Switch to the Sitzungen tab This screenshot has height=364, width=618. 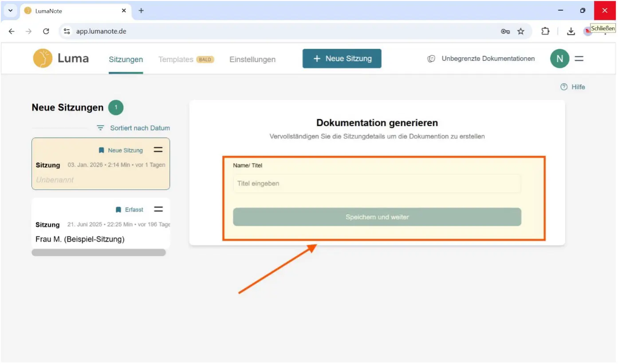126,59
